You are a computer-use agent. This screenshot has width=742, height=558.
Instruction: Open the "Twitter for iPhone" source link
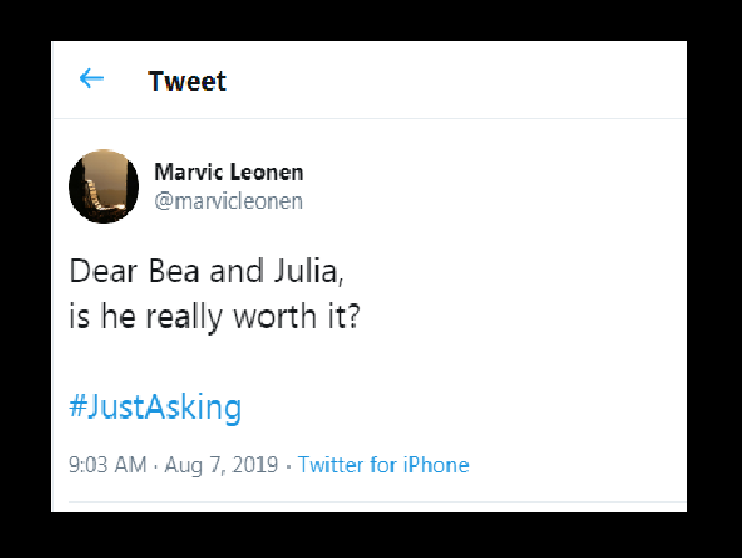[x=383, y=464]
